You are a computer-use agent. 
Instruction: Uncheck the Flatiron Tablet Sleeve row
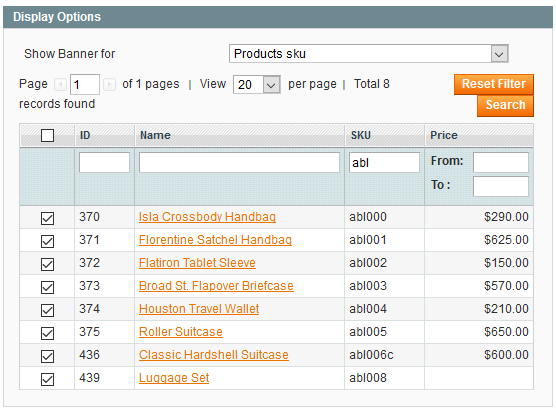click(47, 264)
